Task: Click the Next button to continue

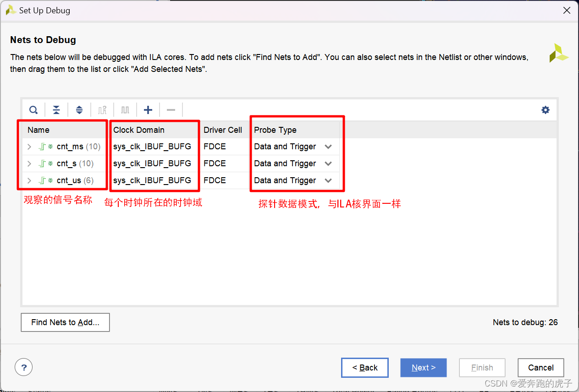Action: click(423, 367)
